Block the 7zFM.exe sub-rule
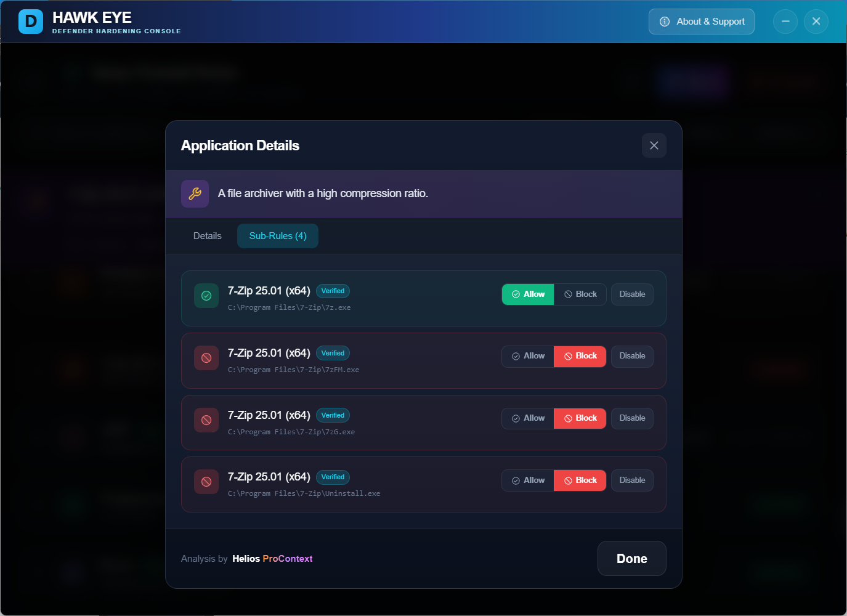This screenshot has height=616, width=847. 580,356
